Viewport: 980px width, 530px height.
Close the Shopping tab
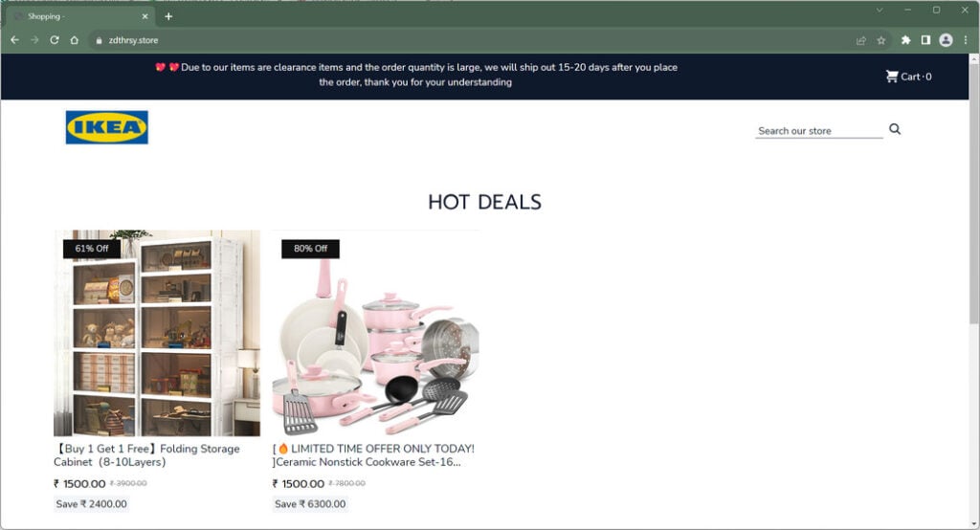point(145,16)
